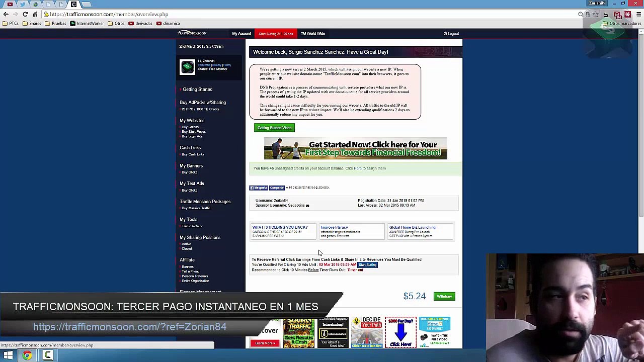Click the Get Started Now banner
Viewport: 644px width, 362px height.
tap(355, 148)
